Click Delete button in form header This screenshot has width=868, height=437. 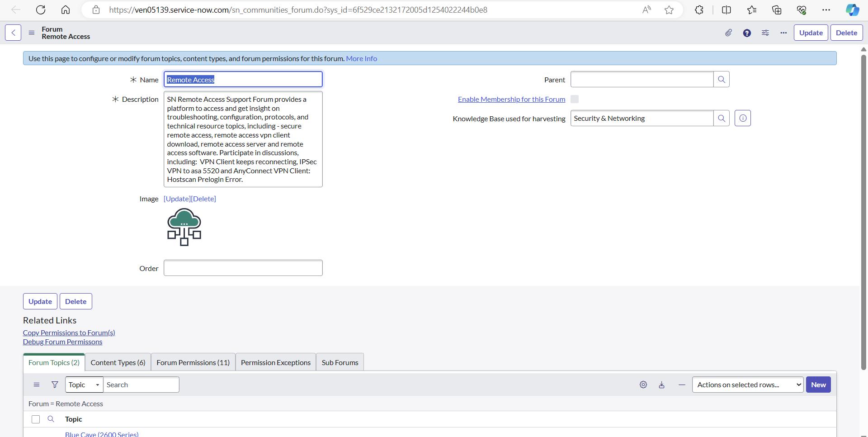[x=846, y=33]
